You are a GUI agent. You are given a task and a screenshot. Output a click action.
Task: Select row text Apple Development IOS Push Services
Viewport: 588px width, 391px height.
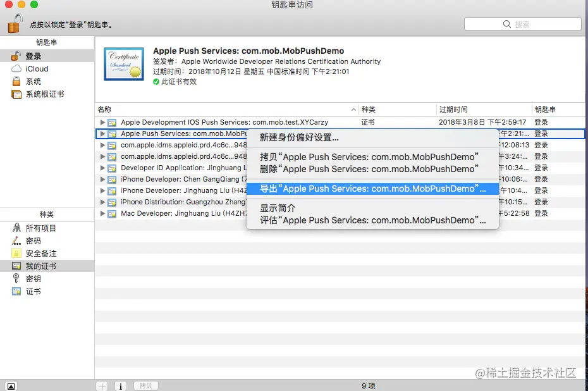tap(224, 122)
